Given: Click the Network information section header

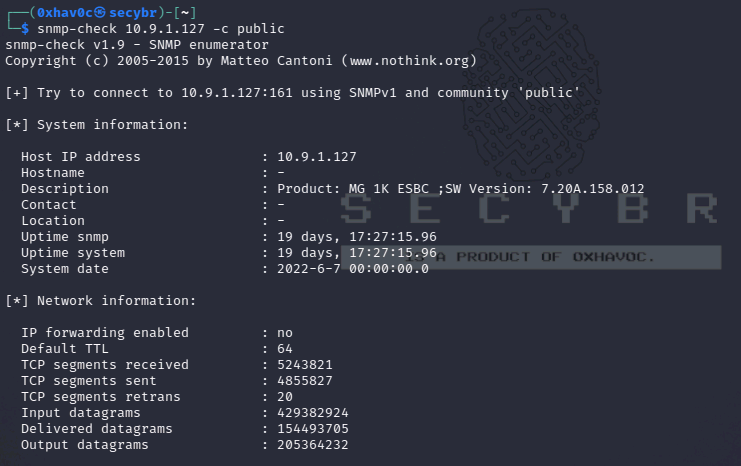Looking at the screenshot, I should click(100, 301).
